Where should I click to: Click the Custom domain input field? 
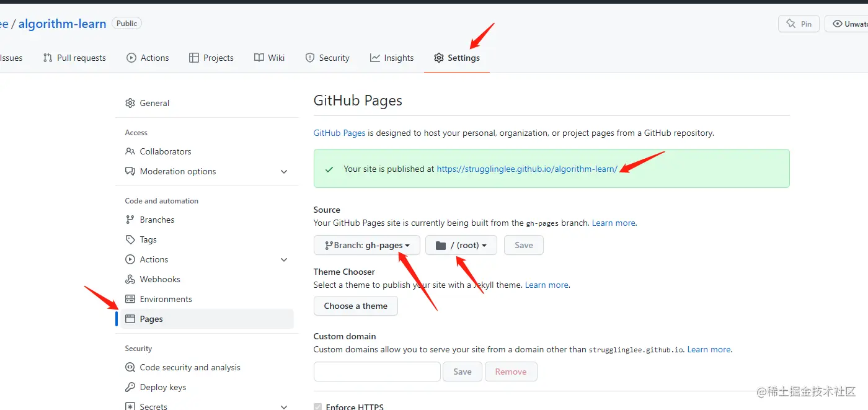377,372
